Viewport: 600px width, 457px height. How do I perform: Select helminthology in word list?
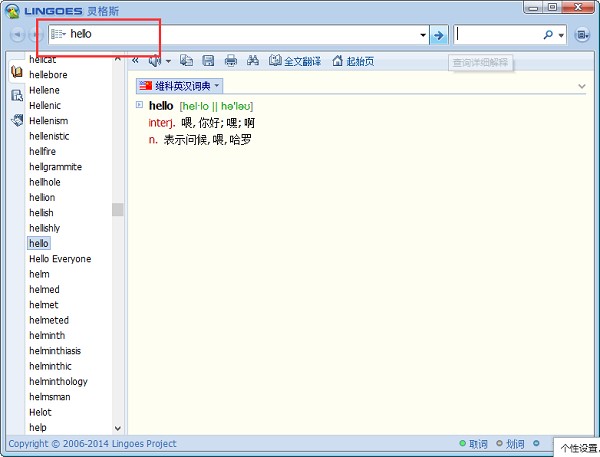point(59,382)
